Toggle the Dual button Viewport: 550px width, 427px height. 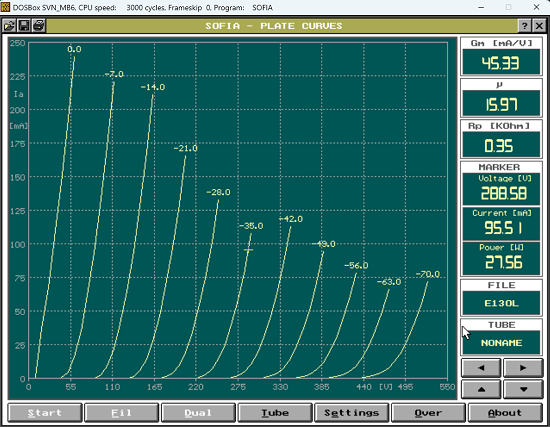(x=198, y=413)
